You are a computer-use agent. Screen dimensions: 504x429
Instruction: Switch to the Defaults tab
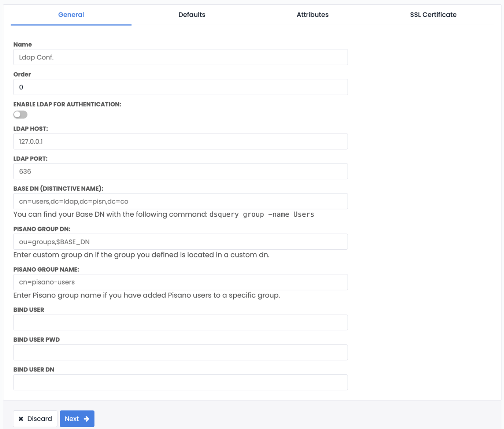pyautogui.click(x=192, y=15)
